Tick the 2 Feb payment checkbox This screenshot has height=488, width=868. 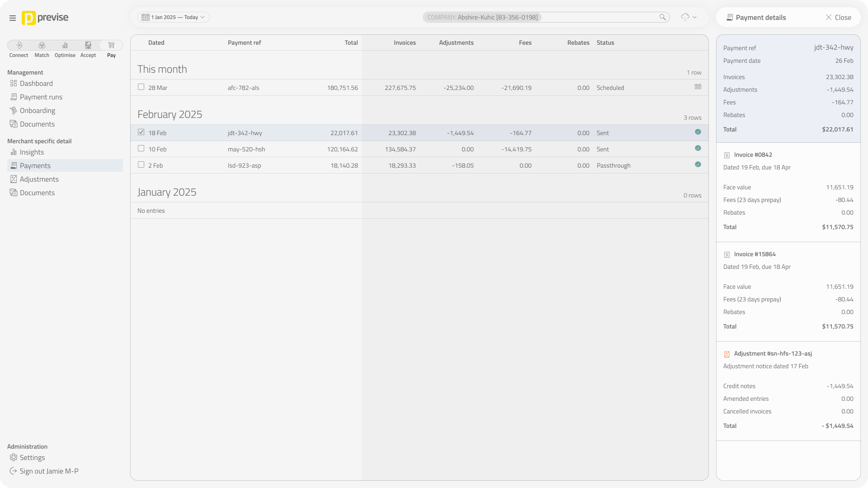(x=141, y=165)
